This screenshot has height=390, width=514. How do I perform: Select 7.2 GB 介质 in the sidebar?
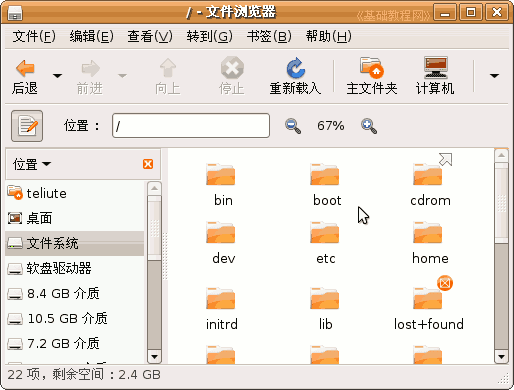[x=75, y=343]
